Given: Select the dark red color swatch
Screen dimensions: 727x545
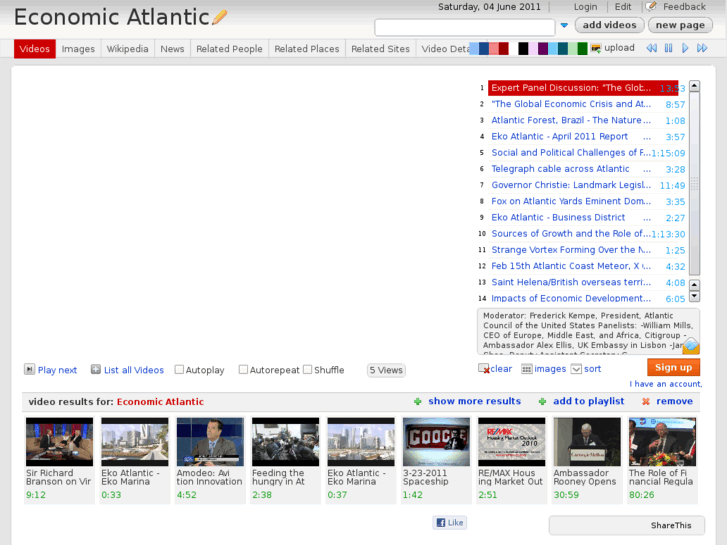Looking at the screenshot, I should click(504, 48).
